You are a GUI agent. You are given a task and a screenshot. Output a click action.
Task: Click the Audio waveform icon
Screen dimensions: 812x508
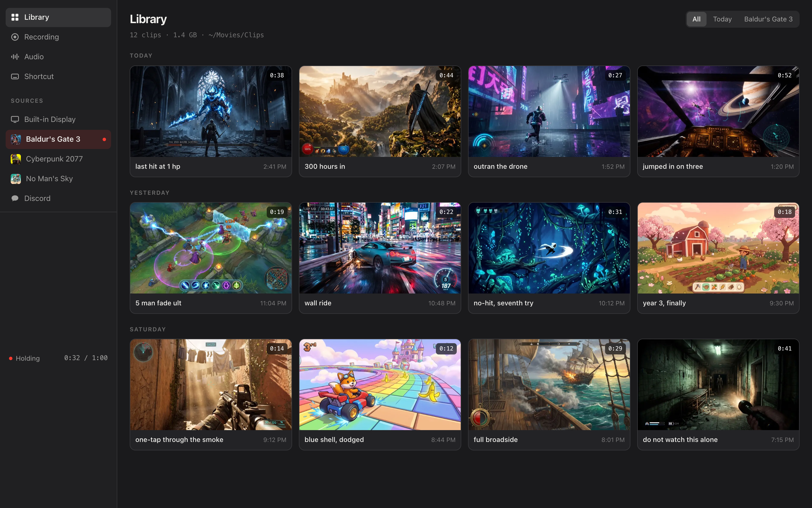15,57
